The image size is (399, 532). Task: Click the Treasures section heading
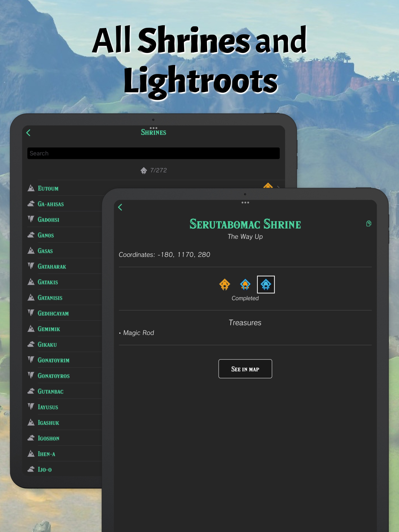(245, 322)
